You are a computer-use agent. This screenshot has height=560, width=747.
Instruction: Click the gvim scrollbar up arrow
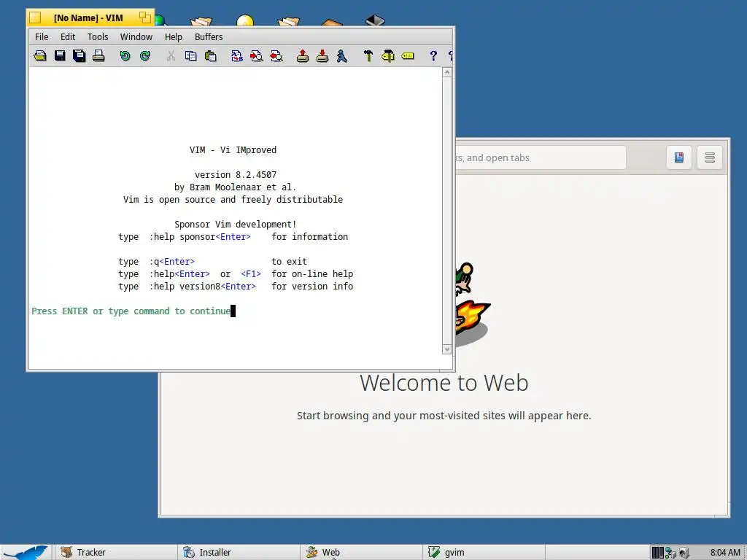point(447,72)
